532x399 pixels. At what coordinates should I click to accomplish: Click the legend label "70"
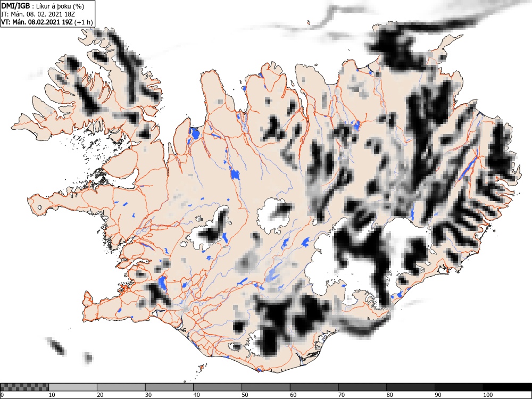[342, 395]
